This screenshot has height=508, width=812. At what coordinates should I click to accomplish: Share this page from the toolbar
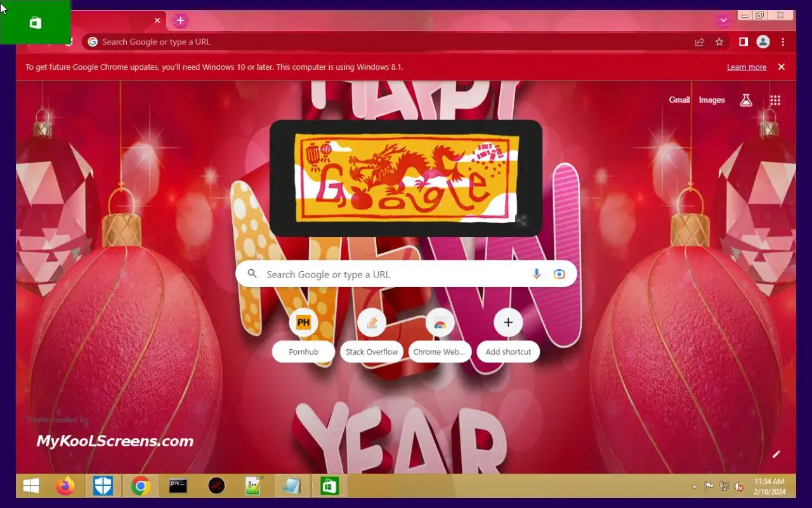click(700, 42)
